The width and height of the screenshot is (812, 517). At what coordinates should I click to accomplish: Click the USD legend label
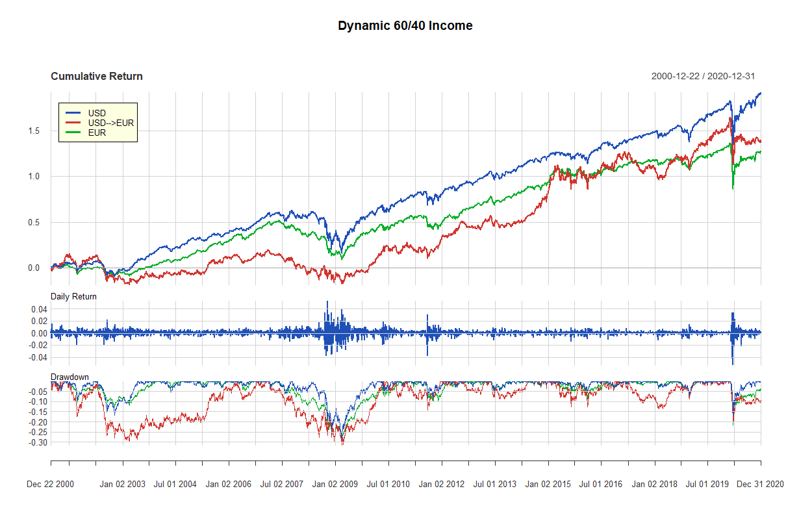pos(97,113)
